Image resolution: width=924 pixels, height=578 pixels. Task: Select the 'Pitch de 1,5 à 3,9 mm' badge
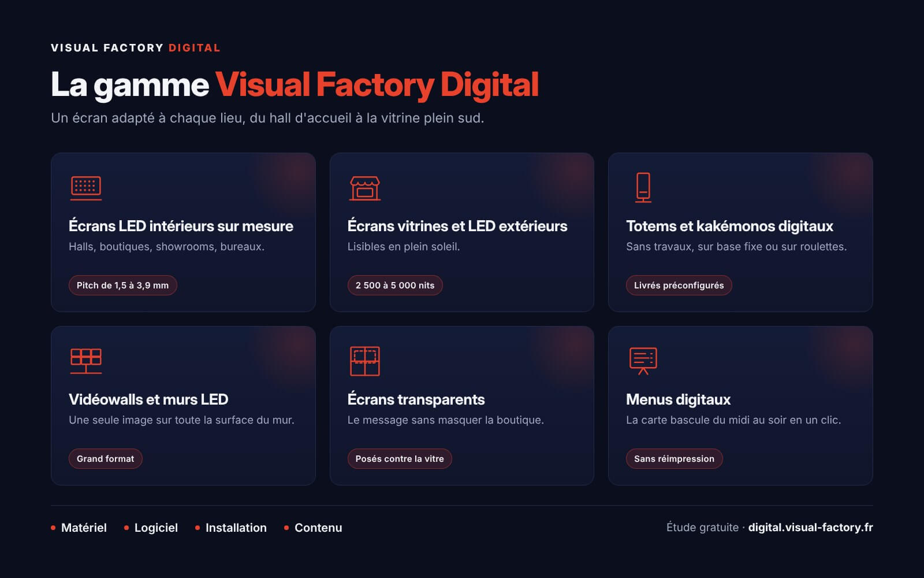pyautogui.click(x=122, y=285)
